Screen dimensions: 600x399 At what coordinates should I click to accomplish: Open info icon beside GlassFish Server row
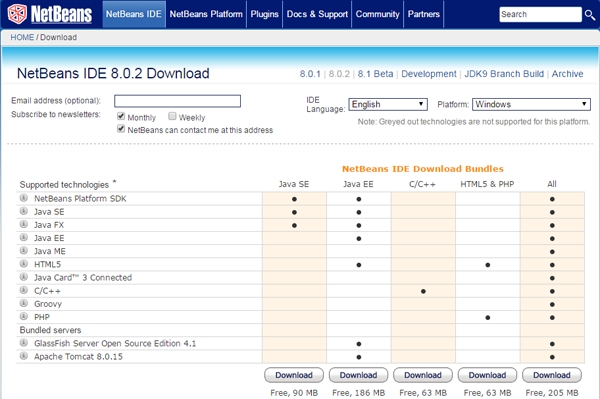click(x=24, y=342)
